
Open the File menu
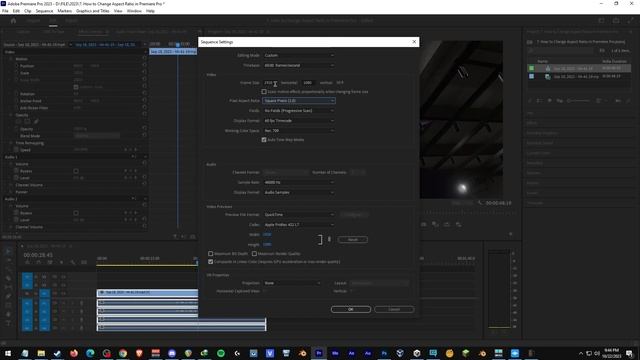[x=5, y=11]
